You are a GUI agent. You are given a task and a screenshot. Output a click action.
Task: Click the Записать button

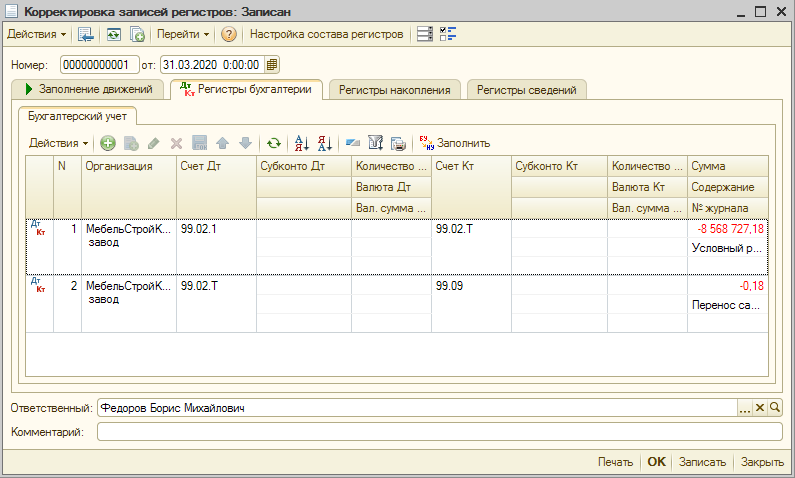tap(702, 462)
